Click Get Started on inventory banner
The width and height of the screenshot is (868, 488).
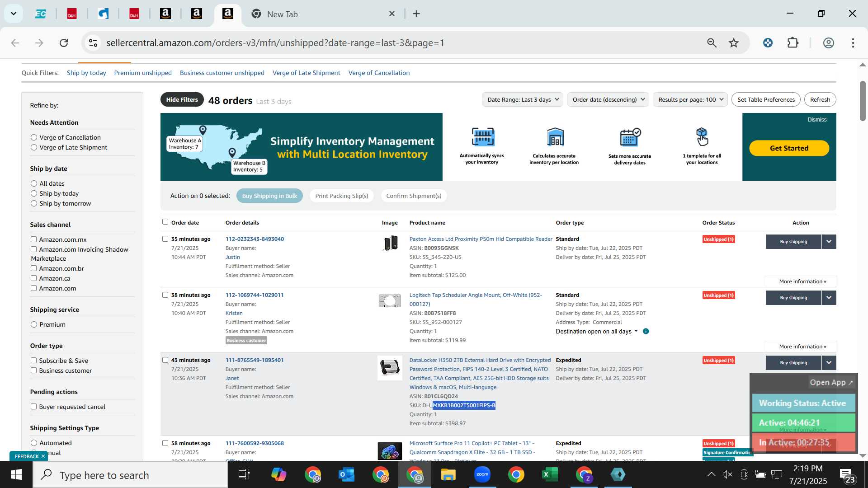click(x=789, y=148)
